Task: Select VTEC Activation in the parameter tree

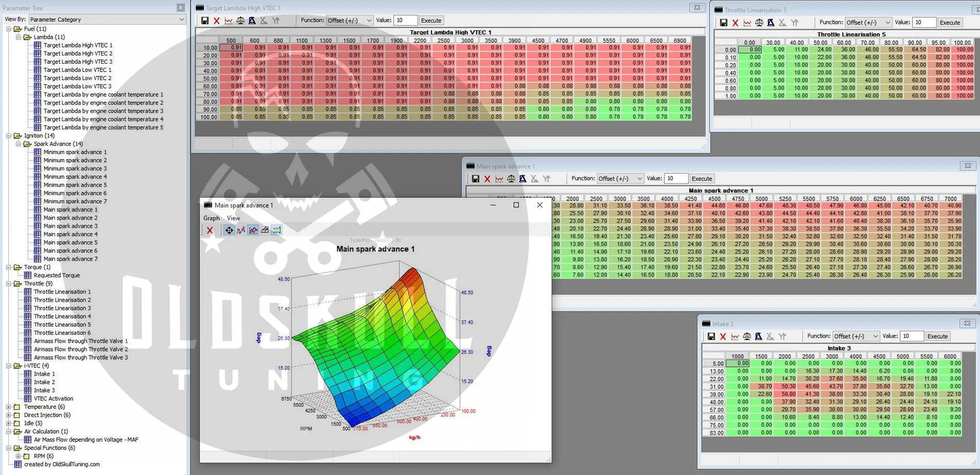Action: point(54,398)
